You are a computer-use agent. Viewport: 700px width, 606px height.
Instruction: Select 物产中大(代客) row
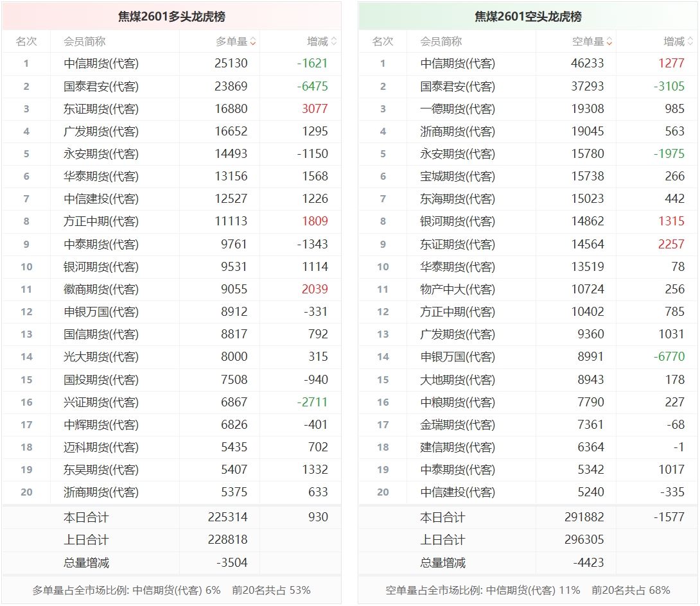(x=528, y=289)
